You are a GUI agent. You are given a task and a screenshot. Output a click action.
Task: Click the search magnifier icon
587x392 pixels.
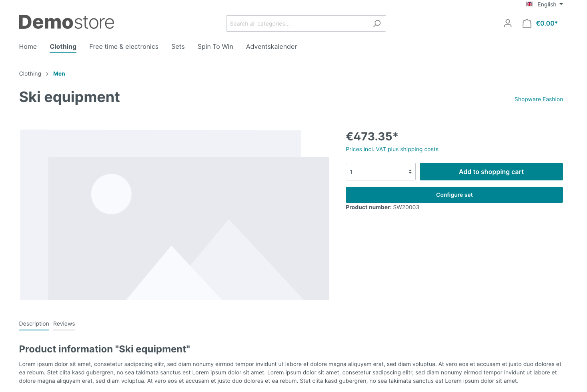(x=377, y=24)
